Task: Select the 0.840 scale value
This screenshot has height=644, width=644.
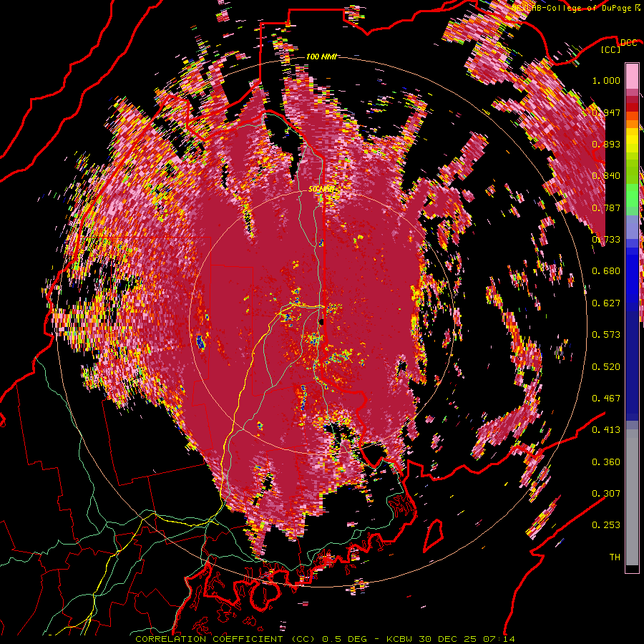Action: tap(606, 176)
